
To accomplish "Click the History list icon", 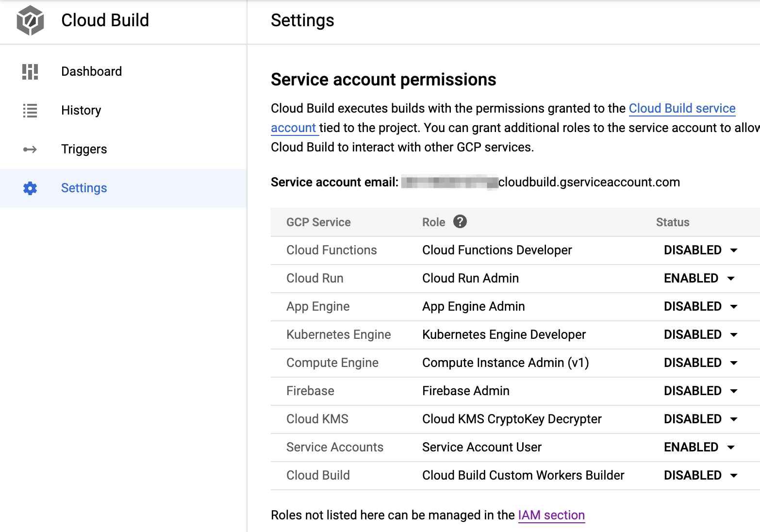I will pos(30,110).
